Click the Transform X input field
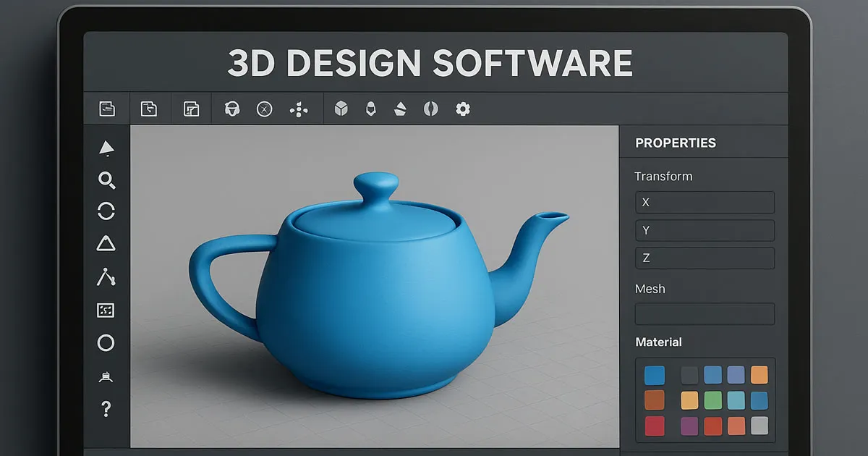 click(705, 203)
